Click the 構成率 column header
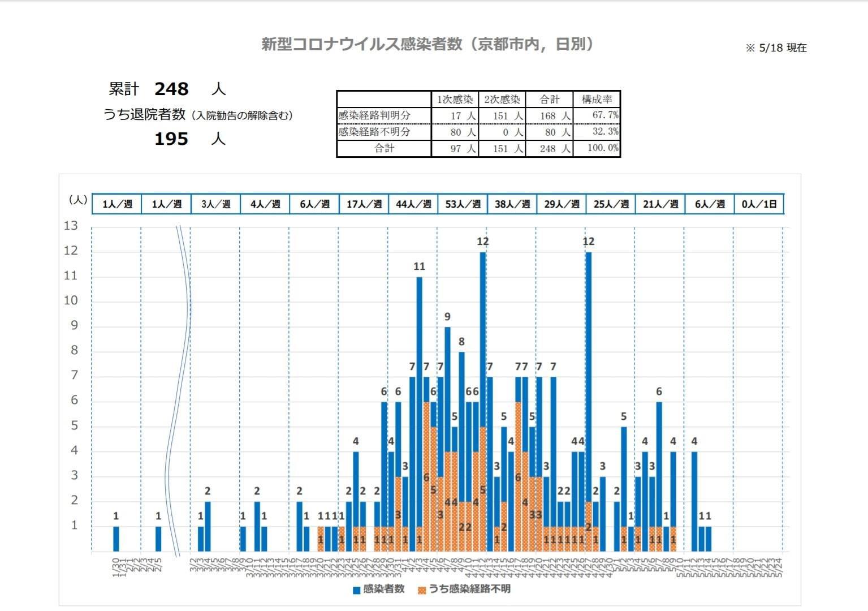 [597, 100]
